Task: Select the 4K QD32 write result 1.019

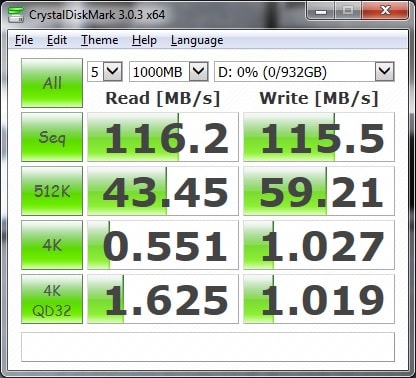Action: point(319,299)
